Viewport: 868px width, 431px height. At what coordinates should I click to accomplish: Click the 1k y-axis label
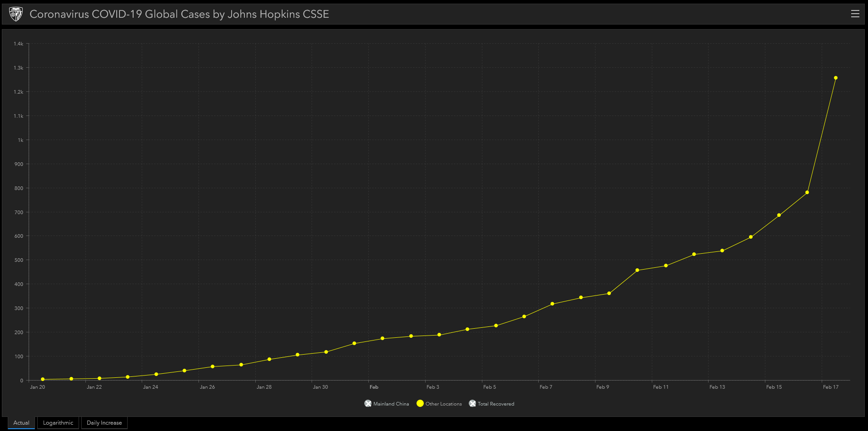point(20,140)
